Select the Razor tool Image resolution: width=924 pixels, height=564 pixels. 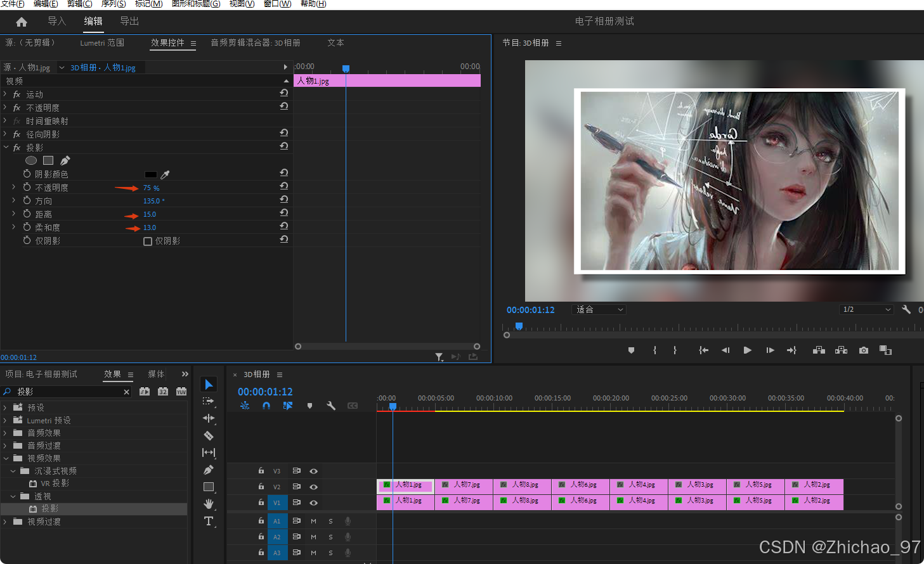click(209, 435)
